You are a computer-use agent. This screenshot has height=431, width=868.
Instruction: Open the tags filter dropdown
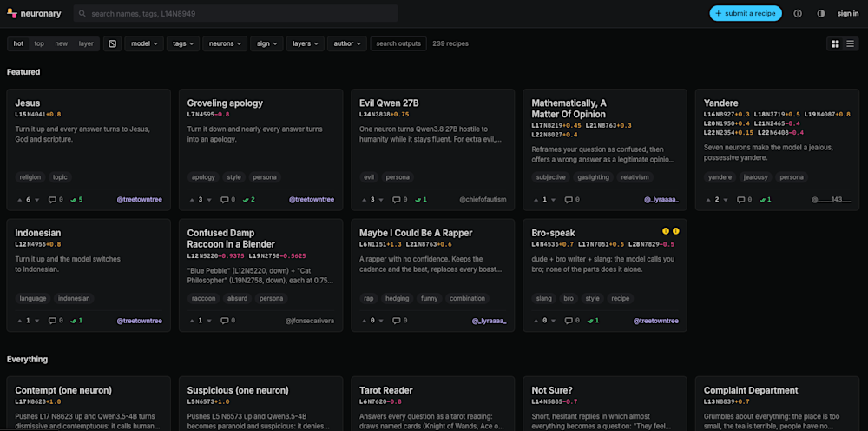coord(183,43)
